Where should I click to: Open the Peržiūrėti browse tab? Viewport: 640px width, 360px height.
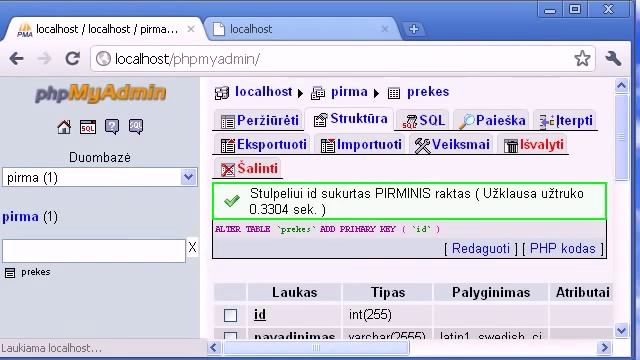[259, 120]
